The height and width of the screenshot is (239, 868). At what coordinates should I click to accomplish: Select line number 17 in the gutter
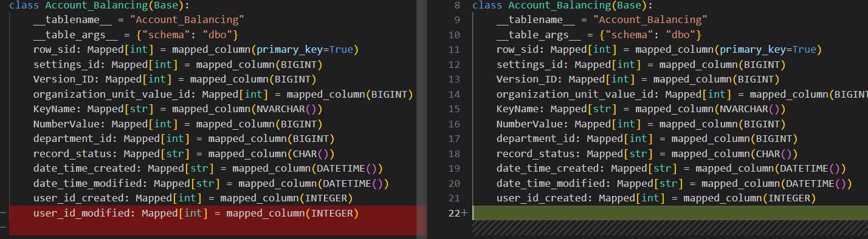(455, 139)
